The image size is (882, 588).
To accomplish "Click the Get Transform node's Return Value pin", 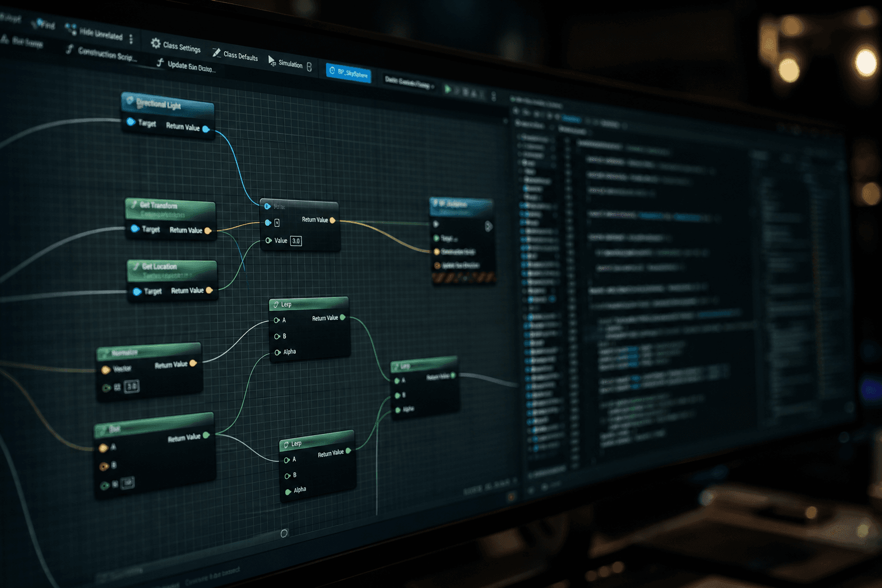I will point(208,231).
